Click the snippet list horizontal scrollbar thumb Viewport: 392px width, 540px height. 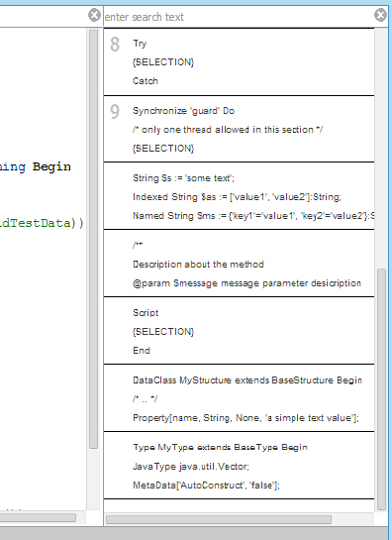coord(219,519)
